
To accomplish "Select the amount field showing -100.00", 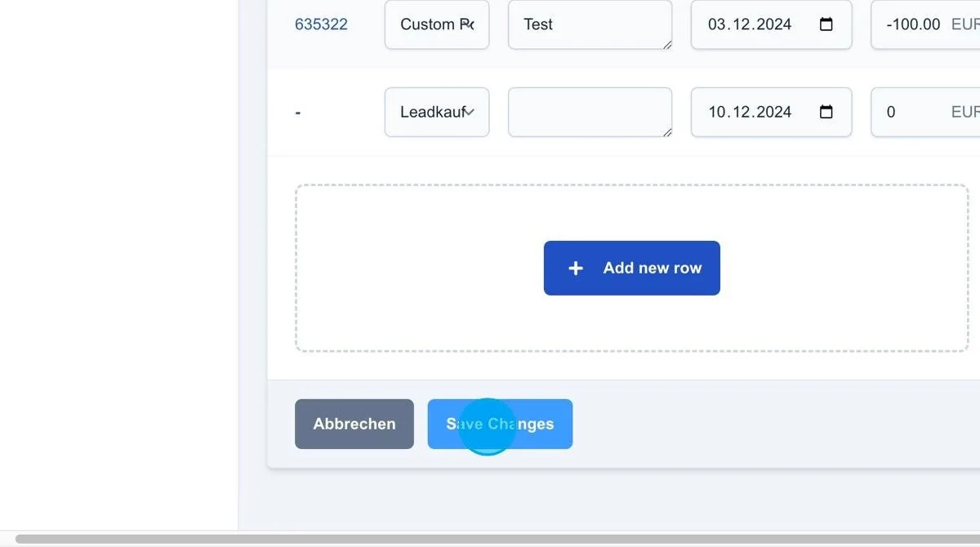I will click(x=925, y=24).
